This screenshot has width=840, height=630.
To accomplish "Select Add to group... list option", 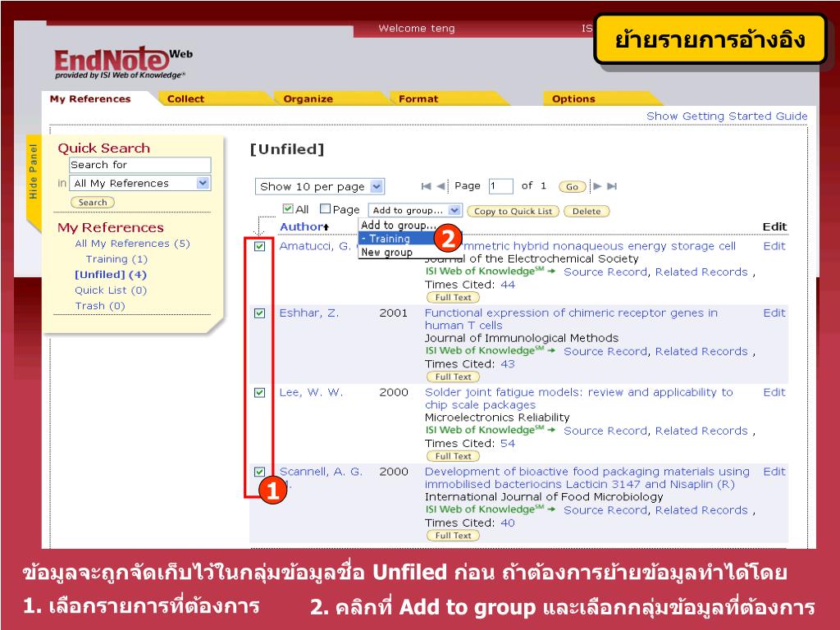I will (399, 225).
